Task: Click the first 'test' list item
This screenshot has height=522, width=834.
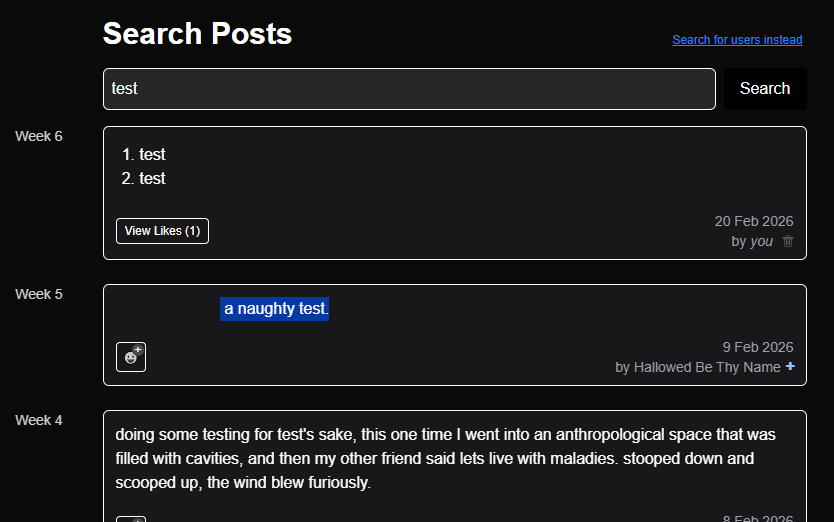Action: coord(152,154)
